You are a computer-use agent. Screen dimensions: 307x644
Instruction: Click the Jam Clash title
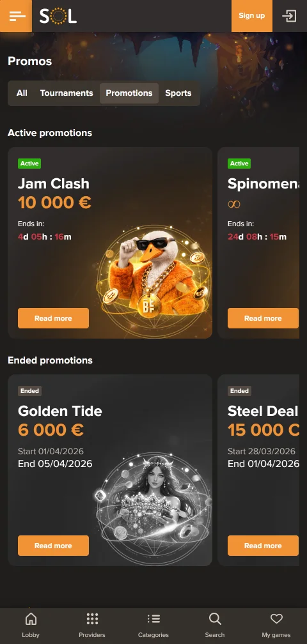[x=54, y=183]
